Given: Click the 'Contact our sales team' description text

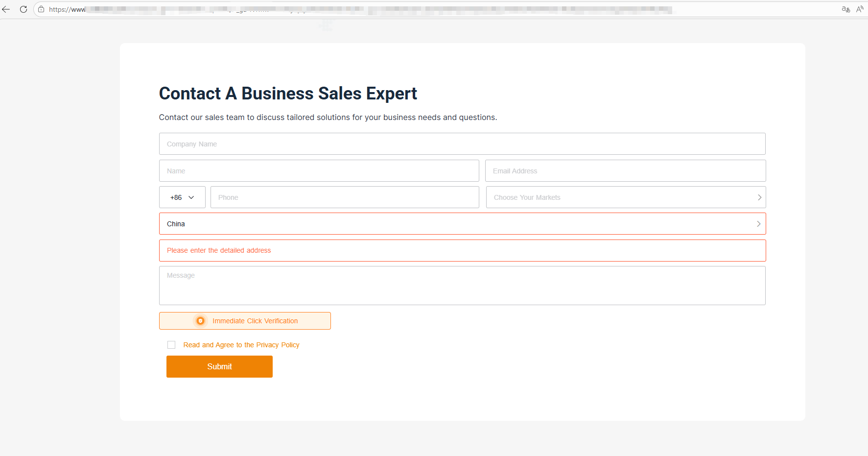Looking at the screenshot, I should [328, 118].
